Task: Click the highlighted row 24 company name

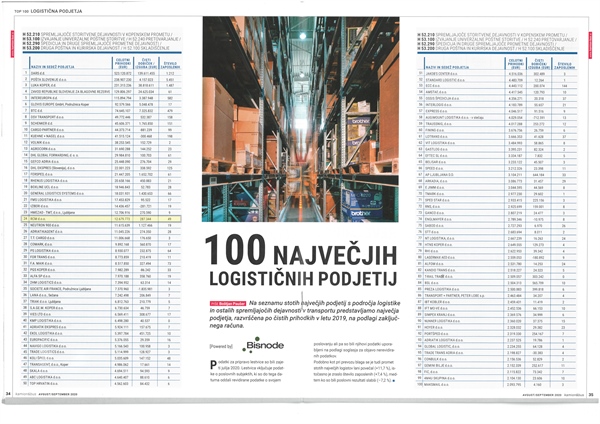Action: click(38, 219)
